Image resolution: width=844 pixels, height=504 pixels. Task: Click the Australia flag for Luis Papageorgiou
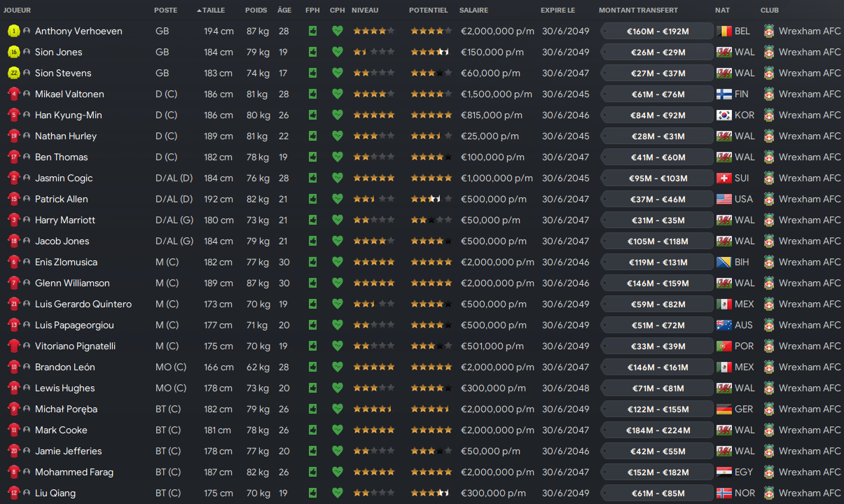click(724, 325)
